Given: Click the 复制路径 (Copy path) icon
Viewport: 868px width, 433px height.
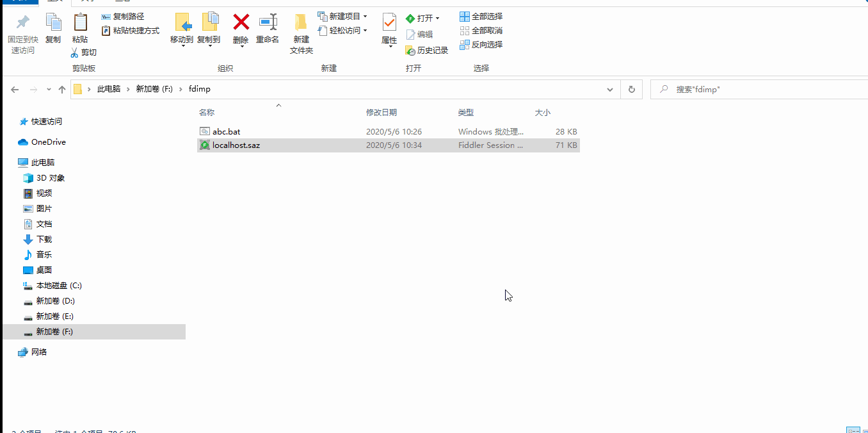Looking at the screenshot, I should coord(129,16).
